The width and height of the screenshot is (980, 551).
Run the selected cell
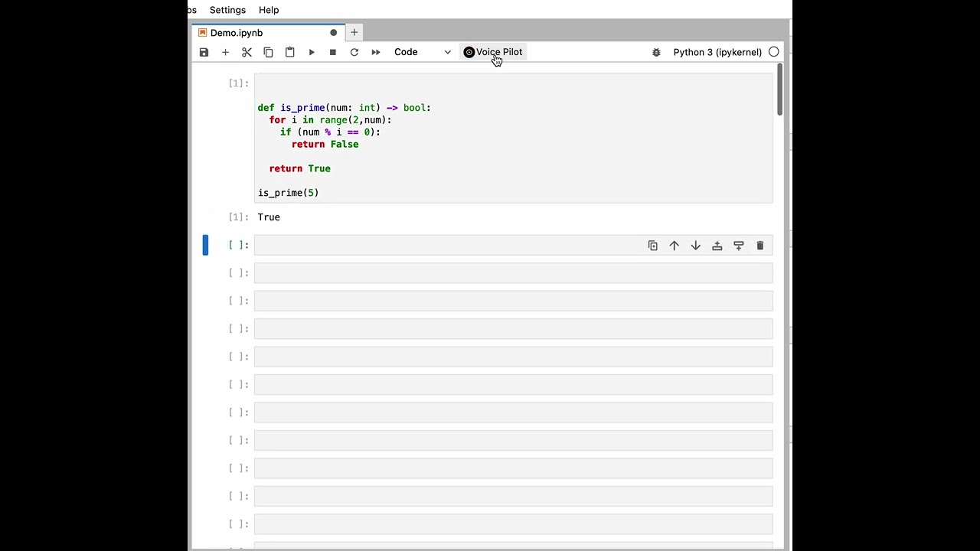pyautogui.click(x=312, y=52)
